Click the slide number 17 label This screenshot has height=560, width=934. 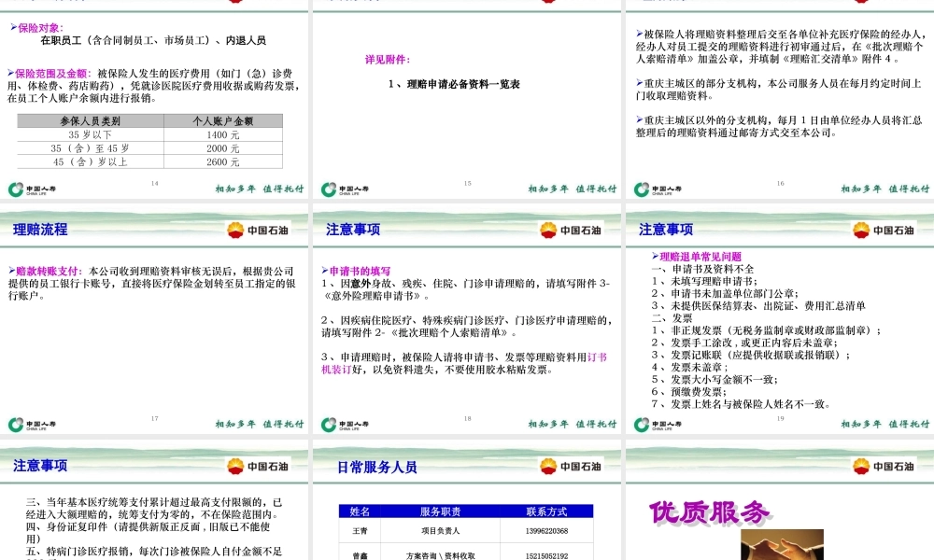(x=156, y=417)
